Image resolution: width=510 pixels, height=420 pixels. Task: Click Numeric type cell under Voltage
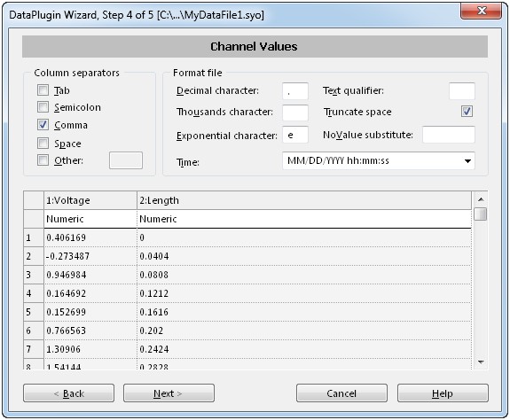click(90, 219)
